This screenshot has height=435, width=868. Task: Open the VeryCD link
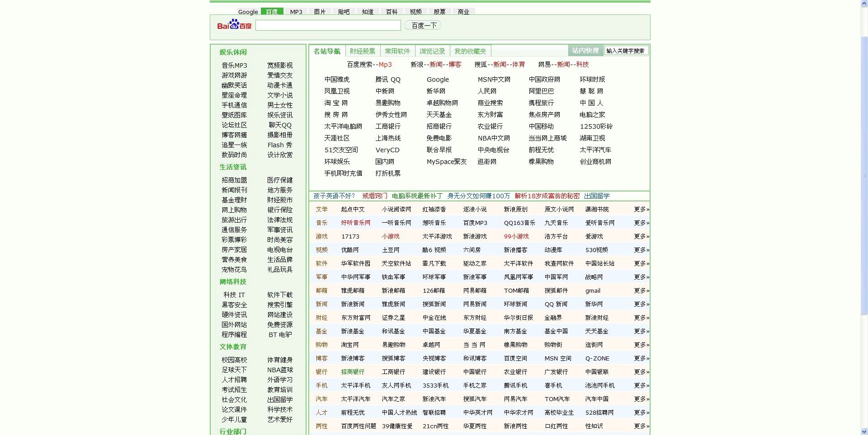point(387,150)
